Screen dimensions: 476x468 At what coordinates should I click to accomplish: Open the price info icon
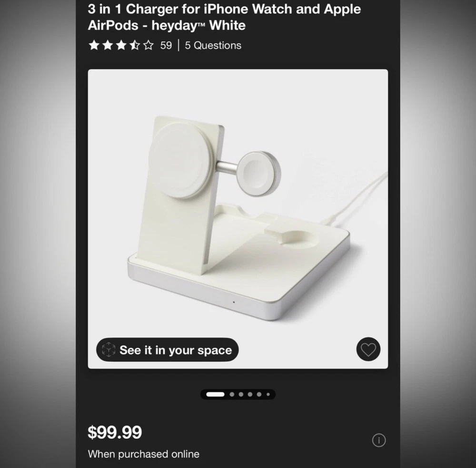(379, 440)
